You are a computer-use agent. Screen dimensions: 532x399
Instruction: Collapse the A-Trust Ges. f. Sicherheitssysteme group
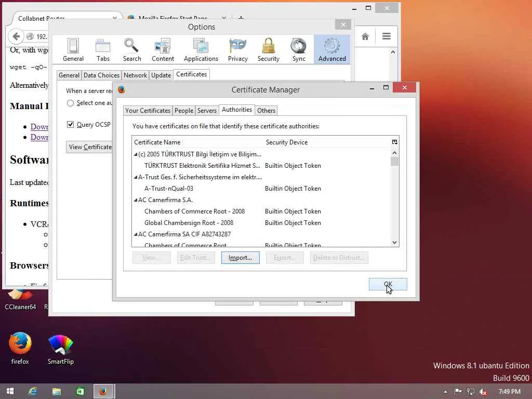coord(136,177)
